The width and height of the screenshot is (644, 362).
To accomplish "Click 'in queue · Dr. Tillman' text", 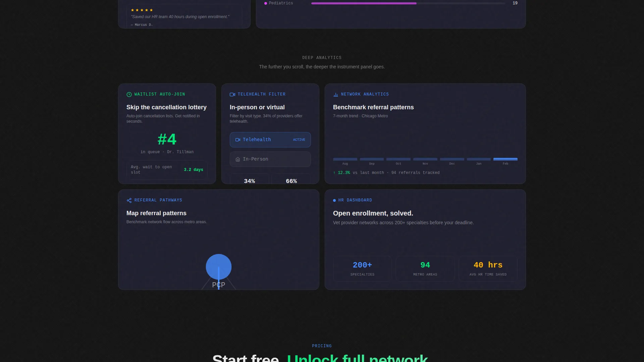I will pyautogui.click(x=167, y=152).
